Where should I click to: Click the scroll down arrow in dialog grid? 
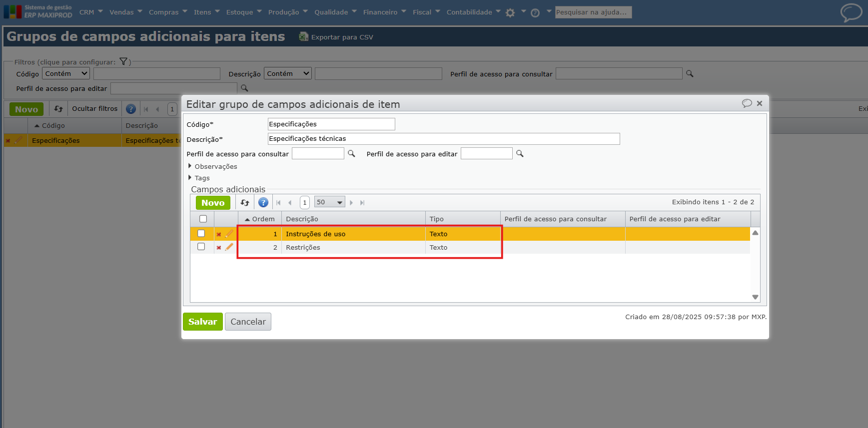756,297
